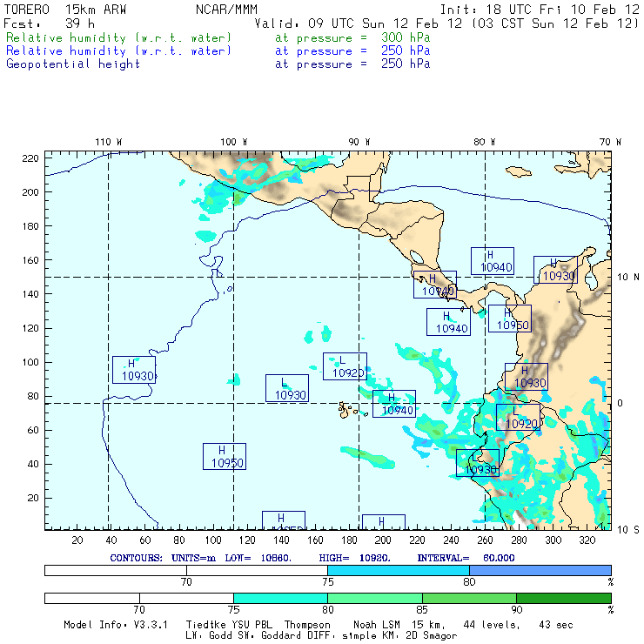Click the 'CONTOURS: UNITS=m' label
This screenshot has width=644, height=644.
[x=163, y=558]
